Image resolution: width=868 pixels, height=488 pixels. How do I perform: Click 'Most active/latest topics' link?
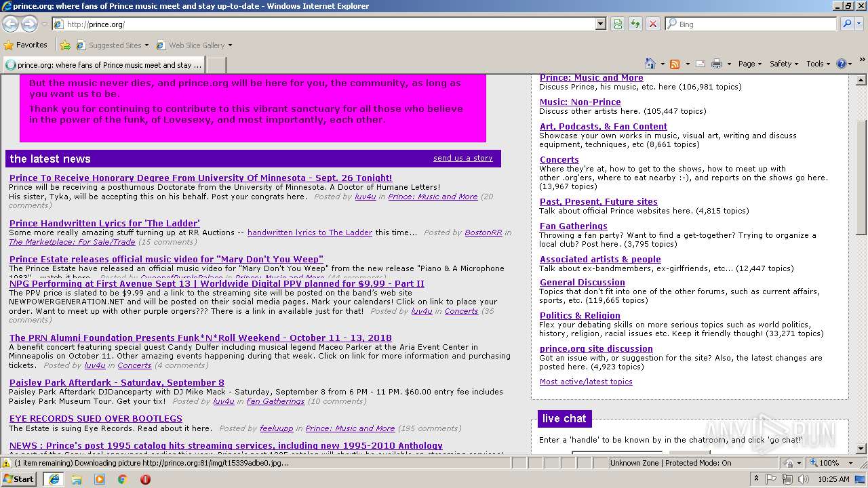(x=586, y=382)
